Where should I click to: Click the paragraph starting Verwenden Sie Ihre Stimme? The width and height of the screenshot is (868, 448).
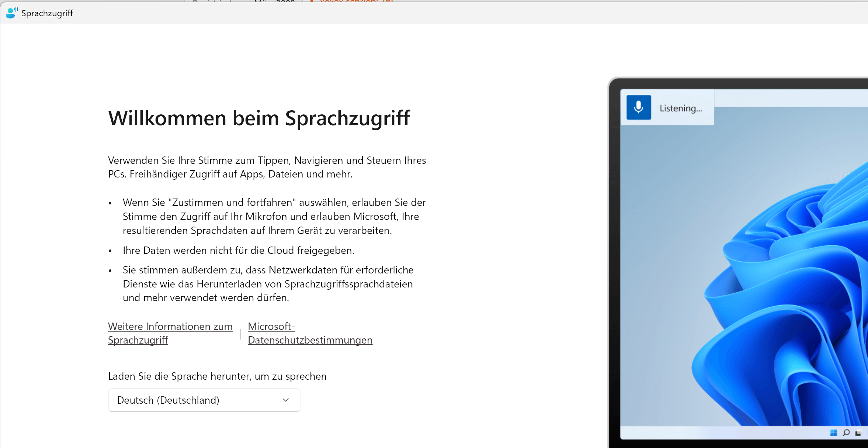(267, 167)
